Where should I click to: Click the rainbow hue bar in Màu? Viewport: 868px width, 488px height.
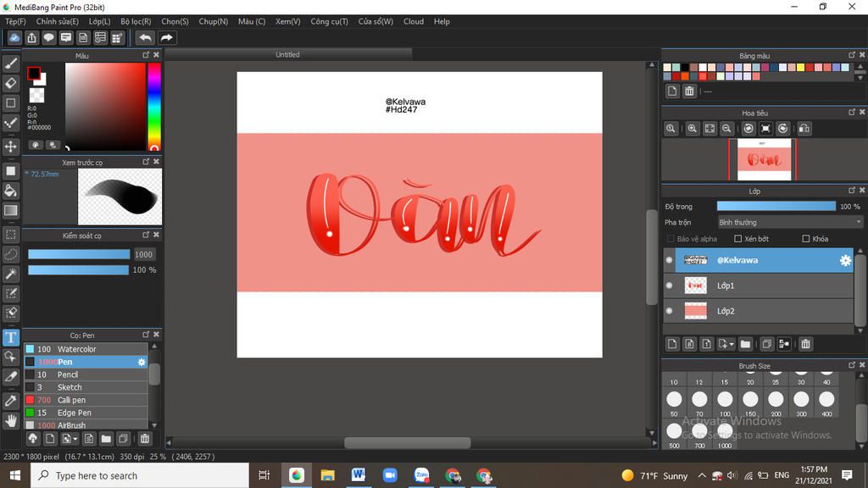[154, 106]
